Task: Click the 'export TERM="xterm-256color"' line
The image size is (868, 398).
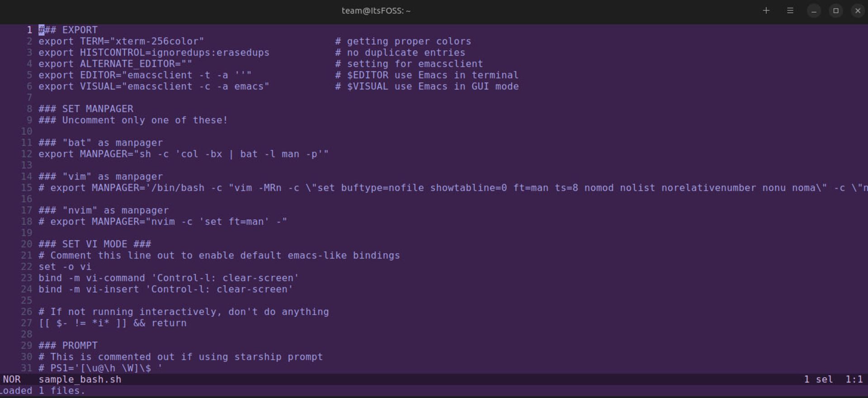Action: click(121, 41)
